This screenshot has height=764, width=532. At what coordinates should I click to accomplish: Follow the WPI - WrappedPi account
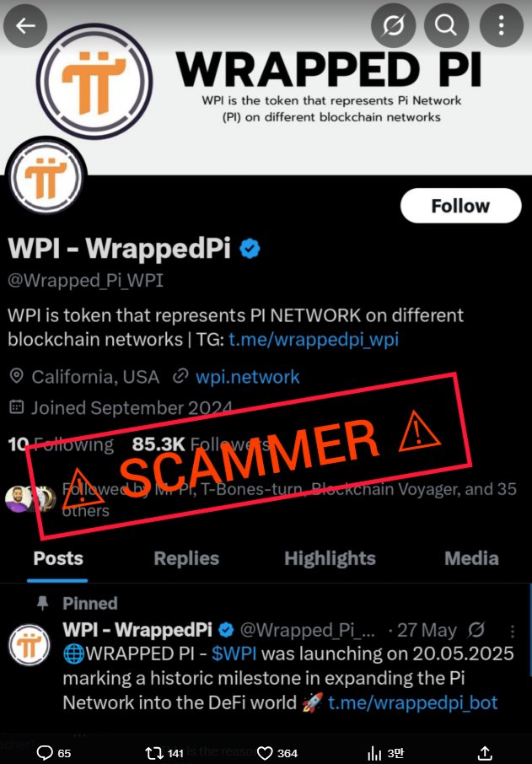460,206
